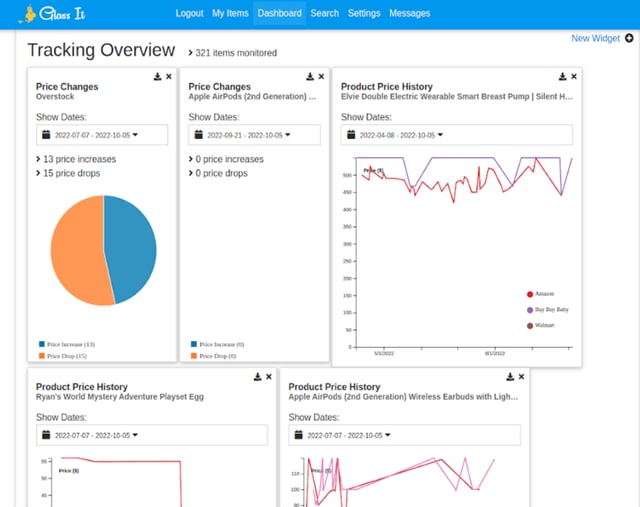Open the Settings menu item
The width and height of the screenshot is (640, 507).
(364, 13)
